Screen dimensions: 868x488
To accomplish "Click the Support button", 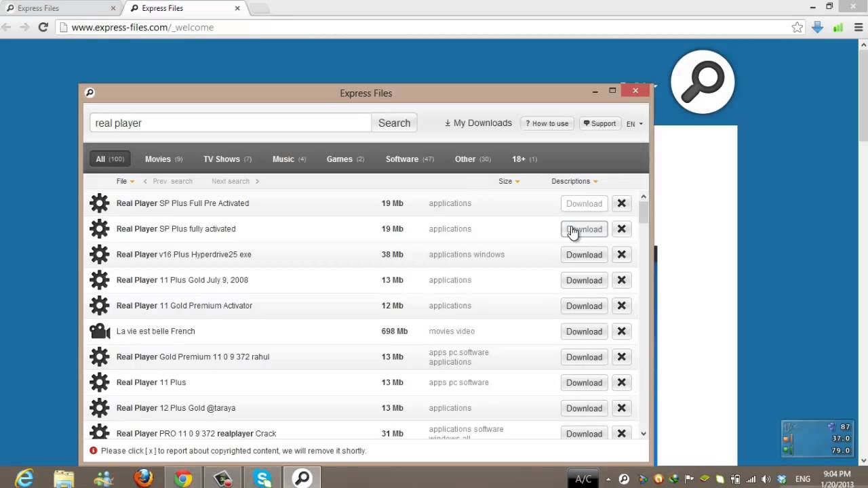I will point(599,123).
